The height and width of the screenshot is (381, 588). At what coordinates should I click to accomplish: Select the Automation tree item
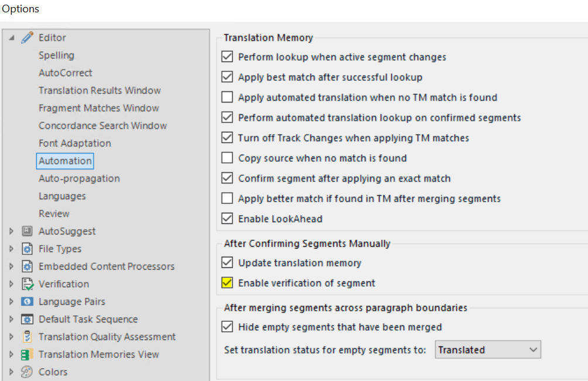[x=65, y=161]
